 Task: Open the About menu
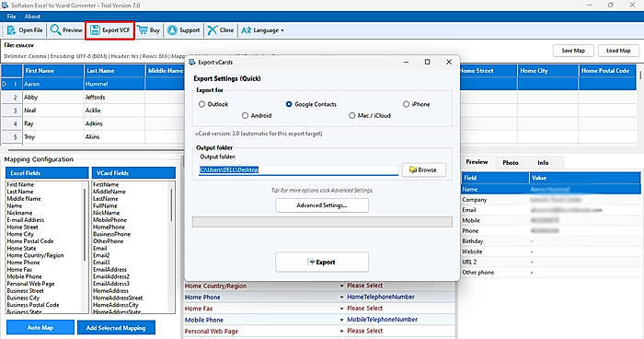[32, 17]
